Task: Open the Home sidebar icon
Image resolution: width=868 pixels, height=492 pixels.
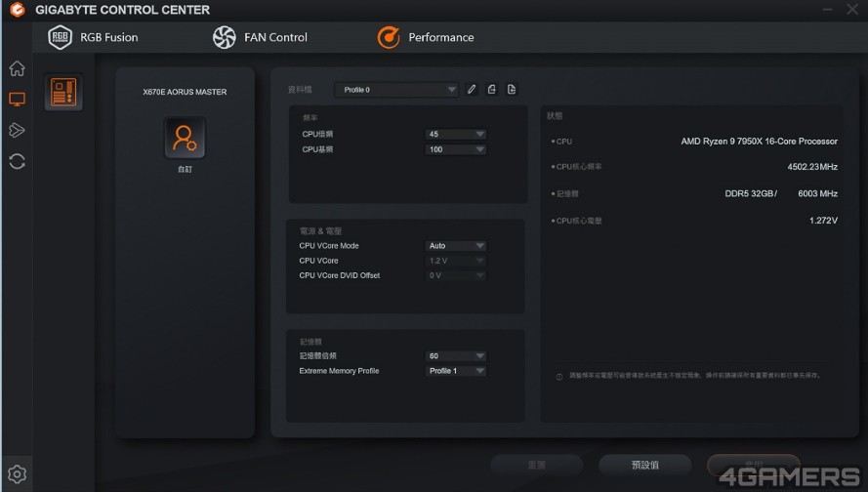Action: click(x=18, y=68)
